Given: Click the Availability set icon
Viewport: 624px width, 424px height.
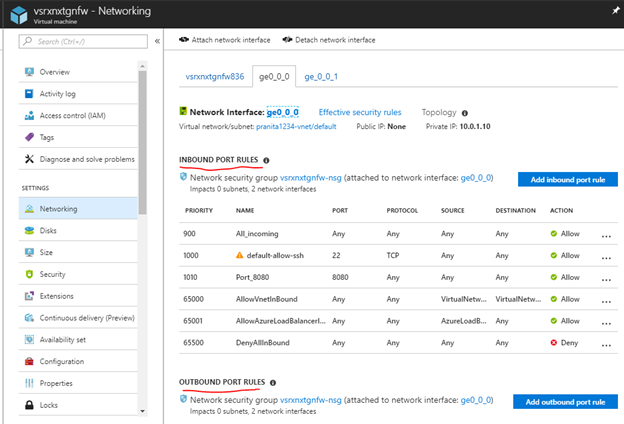Looking at the screenshot, I should point(29,340).
